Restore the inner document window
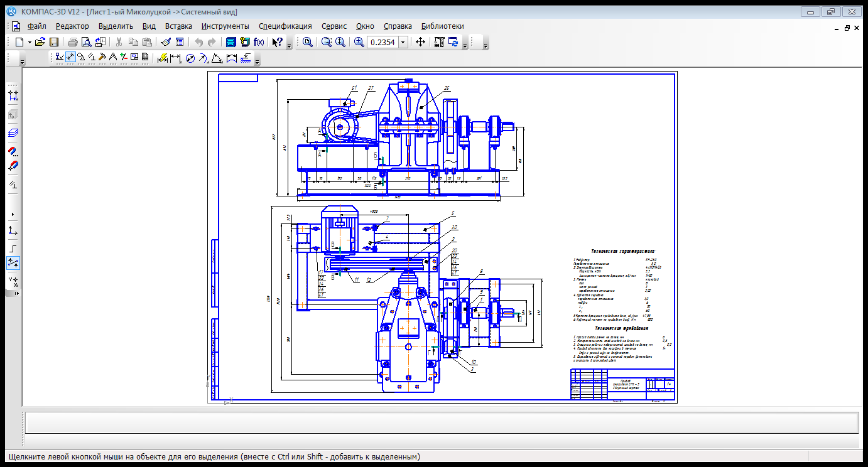This screenshot has height=467, width=868. [847, 28]
